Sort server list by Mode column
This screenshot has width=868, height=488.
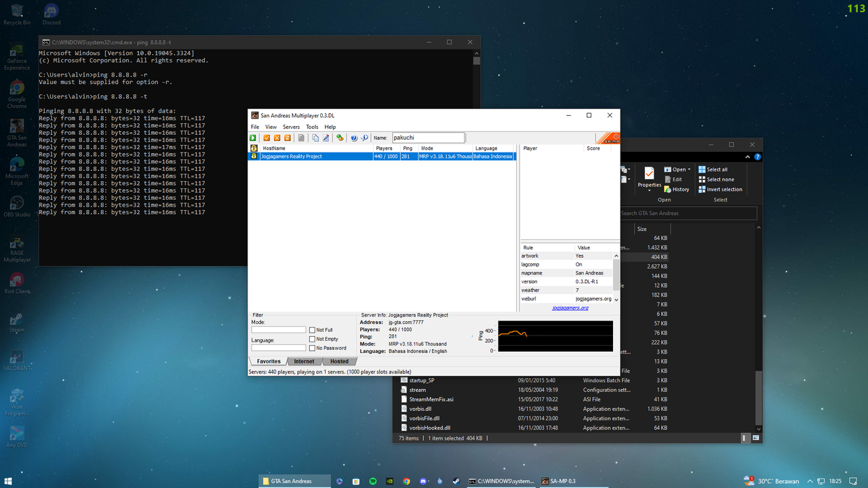click(x=445, y=148)
